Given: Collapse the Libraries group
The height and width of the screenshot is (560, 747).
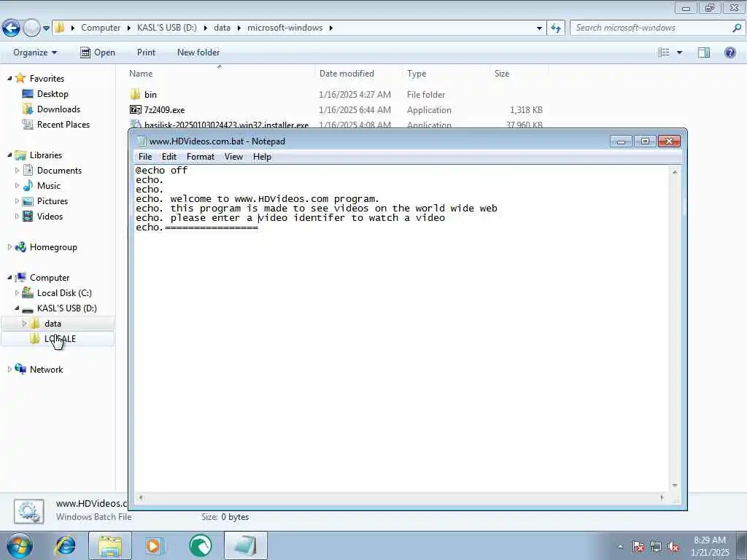Looking at the screenshot, I should coord(9,155).
